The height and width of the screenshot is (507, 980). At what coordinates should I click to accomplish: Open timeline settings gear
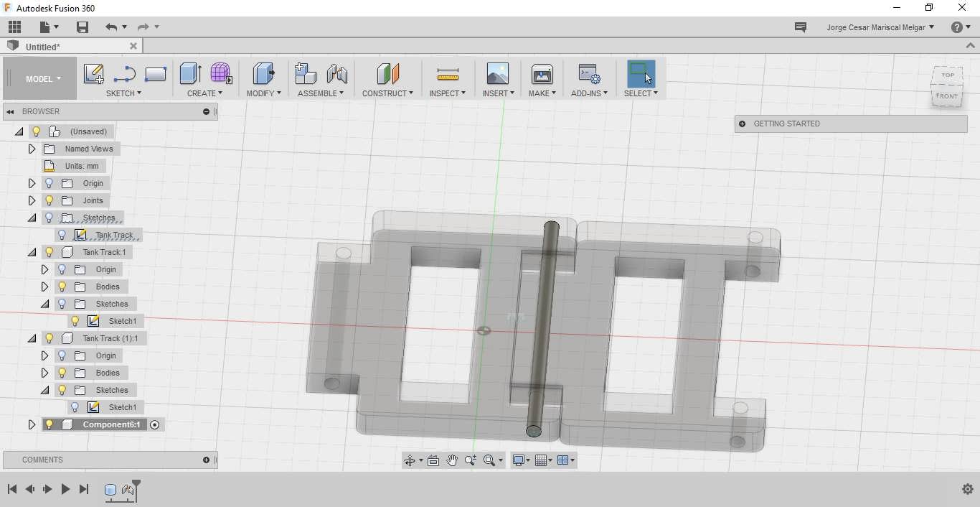[x=967, y=489]
